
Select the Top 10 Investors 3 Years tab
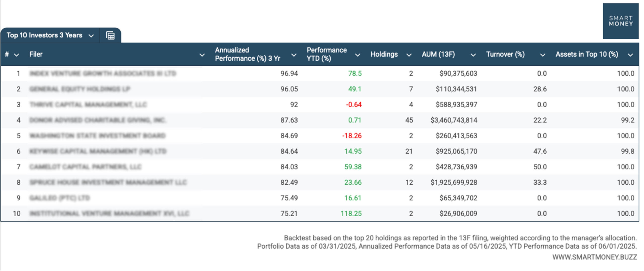pos(44,35)
